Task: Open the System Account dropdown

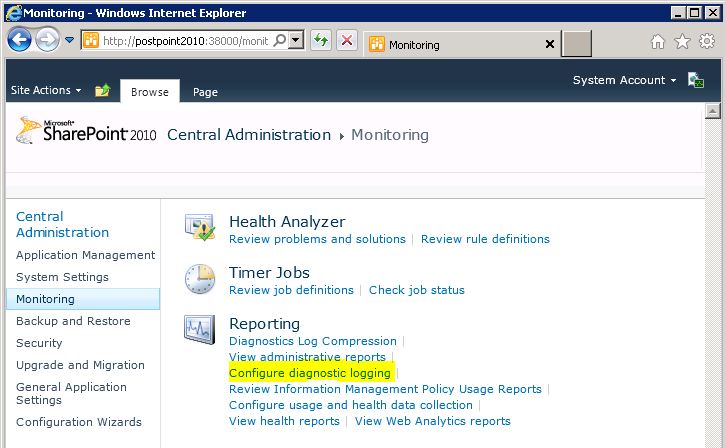Action: (624, 80)
